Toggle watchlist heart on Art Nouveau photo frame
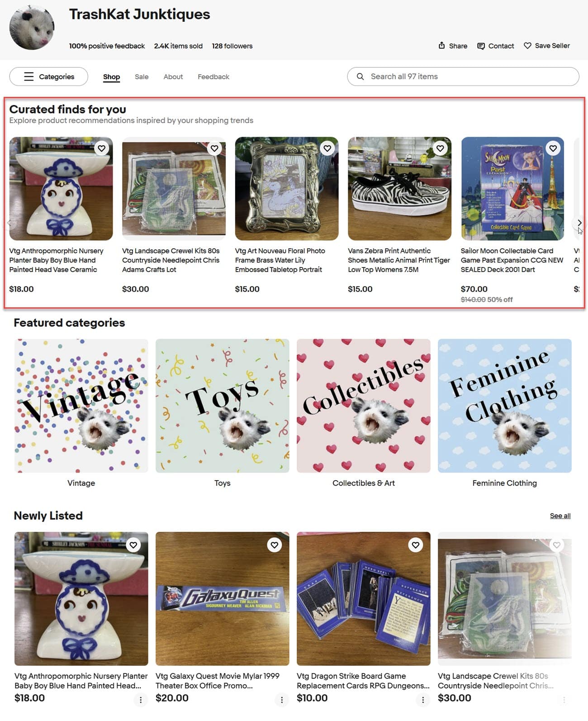Viewport: 588px width, 721px height. point(327,148)
